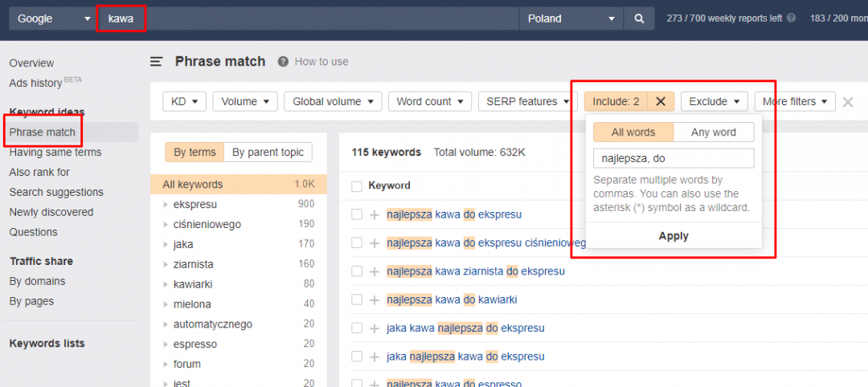Image resolution: width=868 pixels, height=387 pixels.
Task: Click the How to use help icon
Action: (283, 62)
